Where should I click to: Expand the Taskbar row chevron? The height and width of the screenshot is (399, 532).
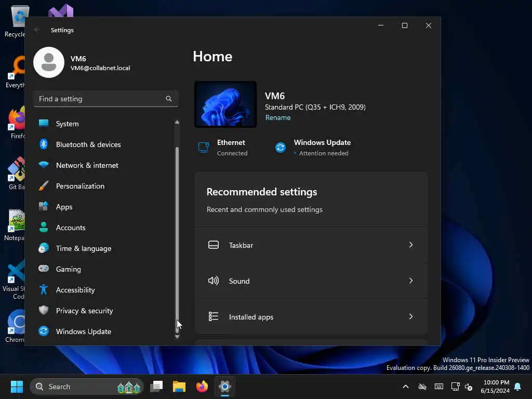[x=411, y=245]
